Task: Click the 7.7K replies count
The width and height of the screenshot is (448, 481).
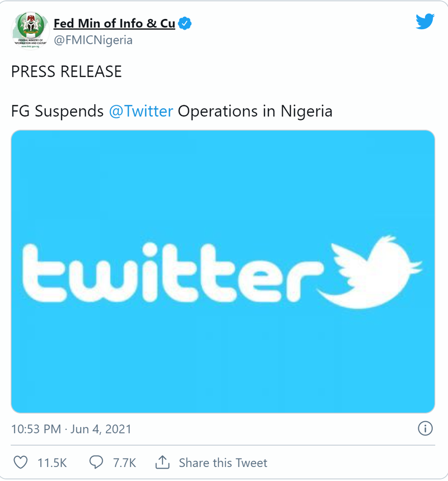Action: [x=124, y=462]
